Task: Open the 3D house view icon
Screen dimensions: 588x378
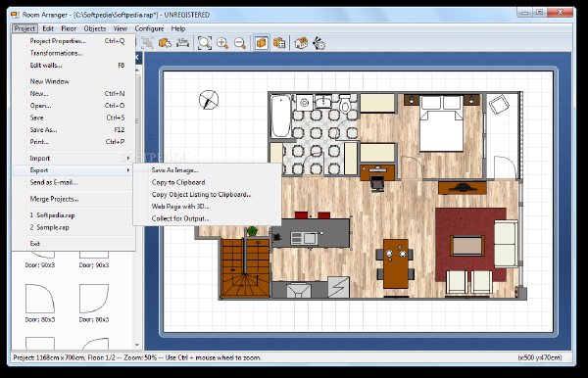Action: point(301,43)
